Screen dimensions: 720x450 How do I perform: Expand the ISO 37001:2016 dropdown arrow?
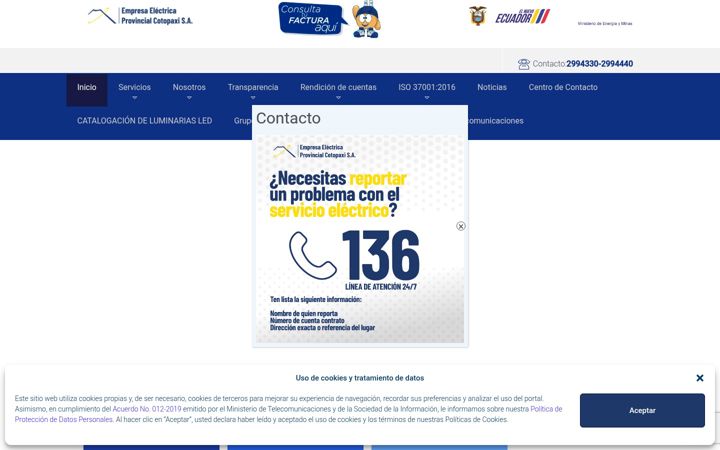click(427, 98)
